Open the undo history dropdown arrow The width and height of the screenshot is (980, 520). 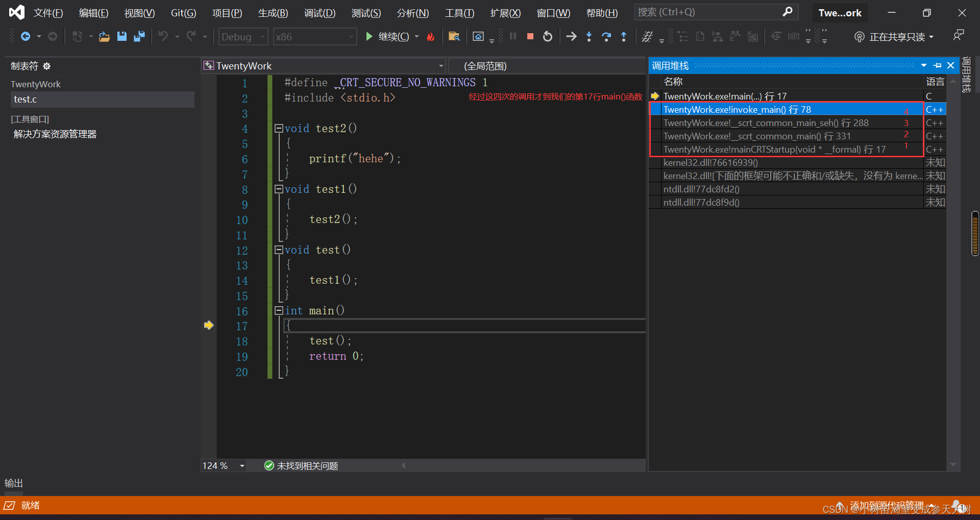(x=177, y=36)
